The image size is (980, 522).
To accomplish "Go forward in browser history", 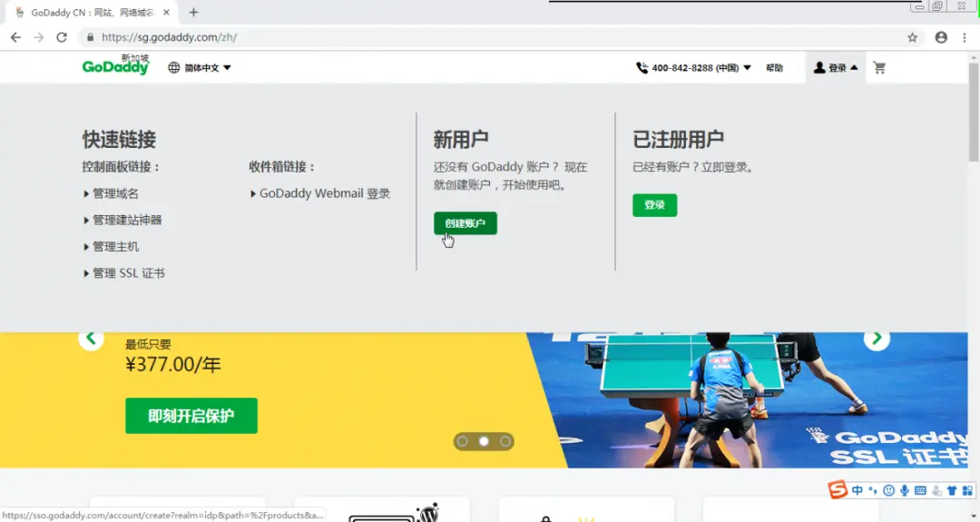I will [x=39, y=37].
